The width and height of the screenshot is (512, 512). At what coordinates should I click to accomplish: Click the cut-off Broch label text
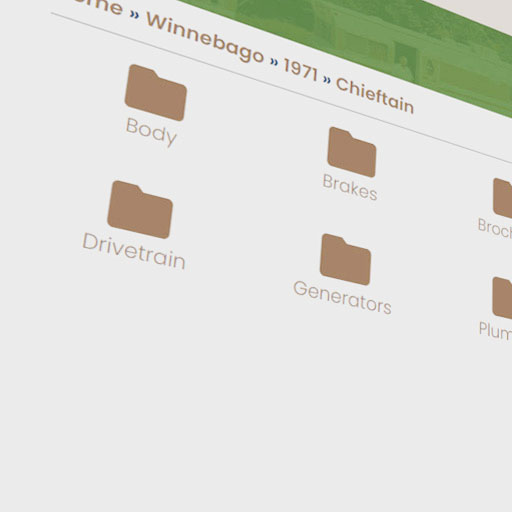pyautogui.click(x=495, y=228)
